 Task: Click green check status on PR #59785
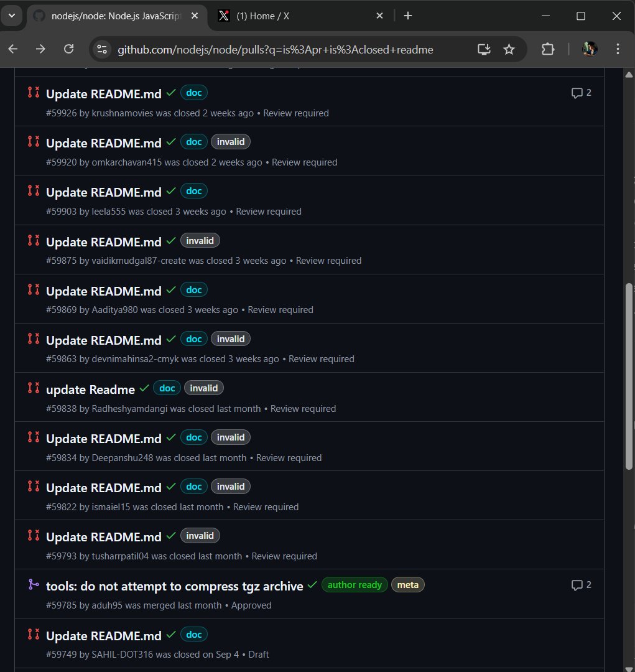point(312,585)
